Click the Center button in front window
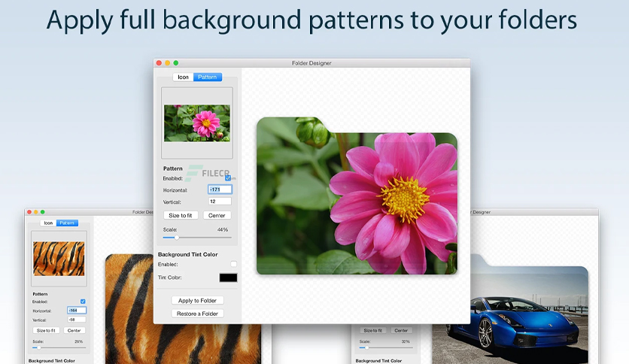Viewport: 629px width, 364px height. click(x=217, y=215)
